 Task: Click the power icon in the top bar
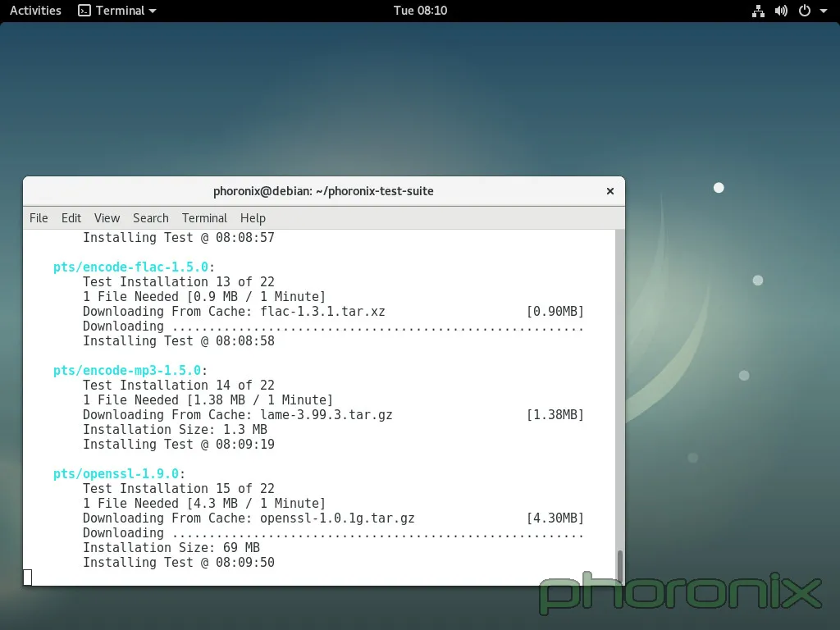(x=805, y=11)
